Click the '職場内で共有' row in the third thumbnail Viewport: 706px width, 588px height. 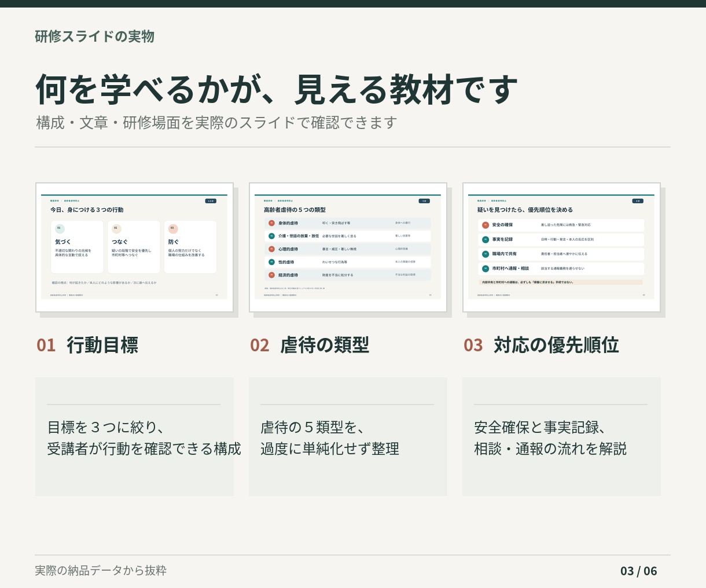point(561,254)
